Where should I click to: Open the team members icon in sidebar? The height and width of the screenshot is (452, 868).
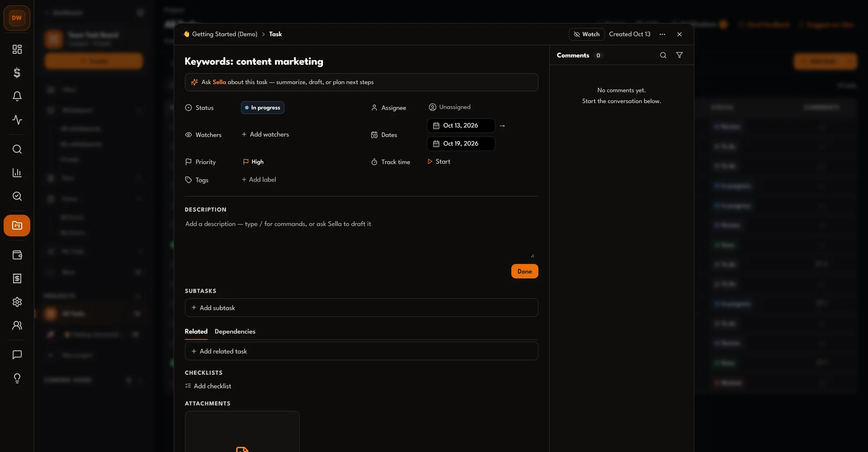(17, 325)
